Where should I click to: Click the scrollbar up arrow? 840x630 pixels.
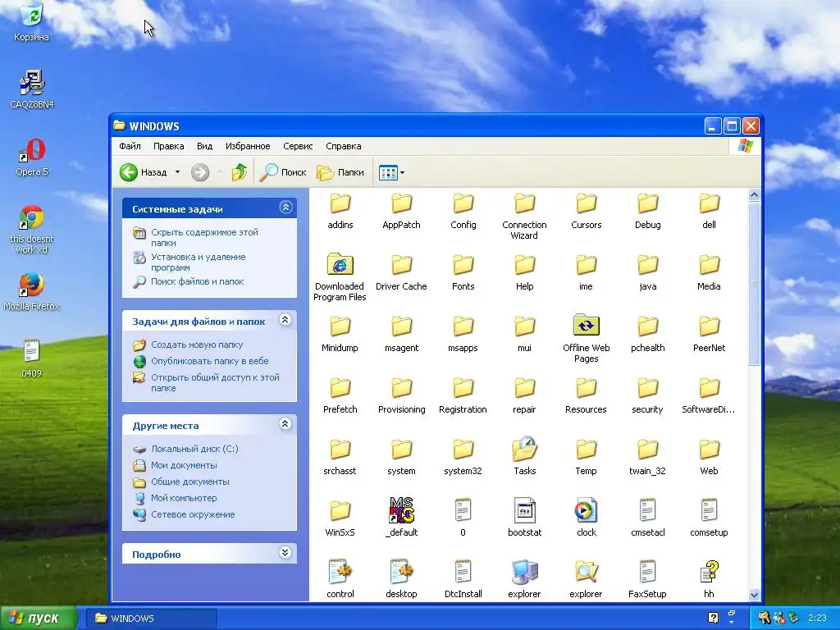[x=755, y=195]
